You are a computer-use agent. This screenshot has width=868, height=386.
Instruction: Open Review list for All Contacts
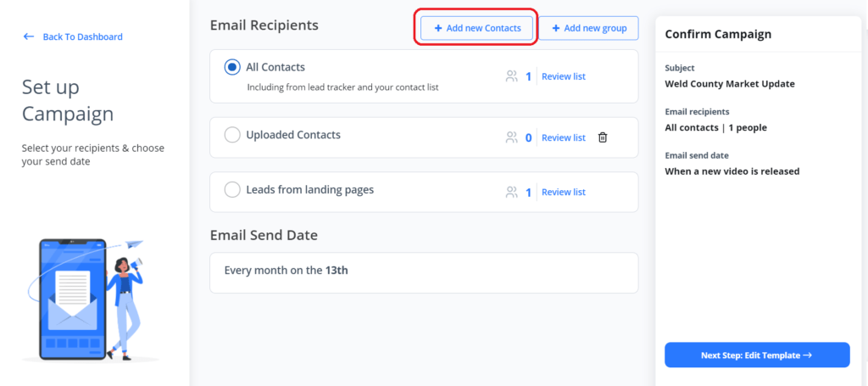pyautogui.click(x=563, y=76)
